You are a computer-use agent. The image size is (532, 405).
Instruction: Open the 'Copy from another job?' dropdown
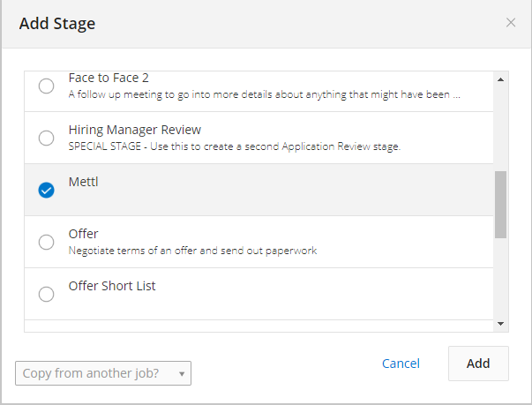(97, 373)
